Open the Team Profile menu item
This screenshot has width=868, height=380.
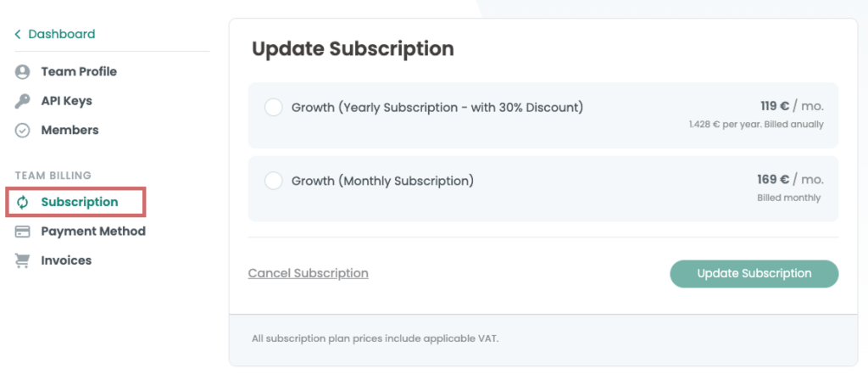pyautogui.click(x=79, y=72)
